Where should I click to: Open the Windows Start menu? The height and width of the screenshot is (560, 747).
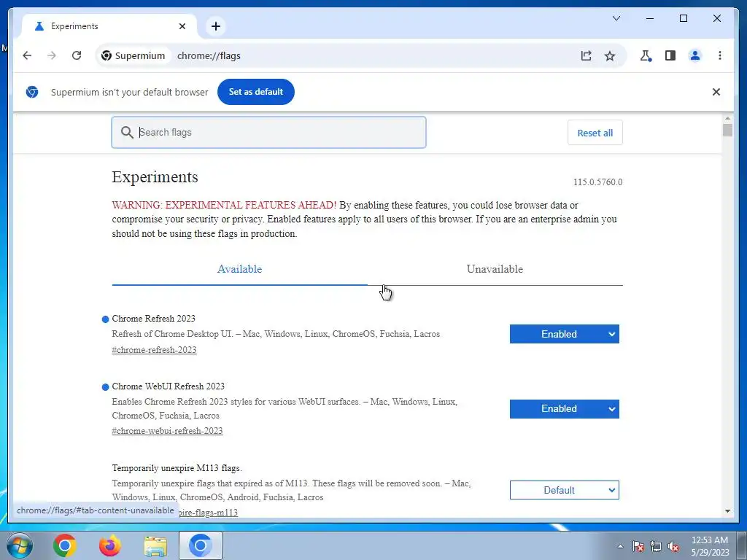point(20,545)
